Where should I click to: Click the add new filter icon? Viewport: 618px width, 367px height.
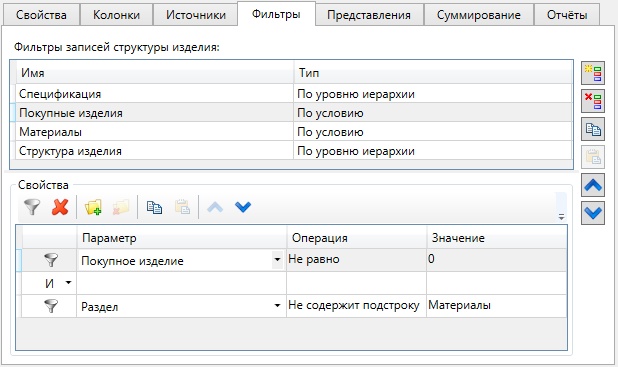point(593,73)
